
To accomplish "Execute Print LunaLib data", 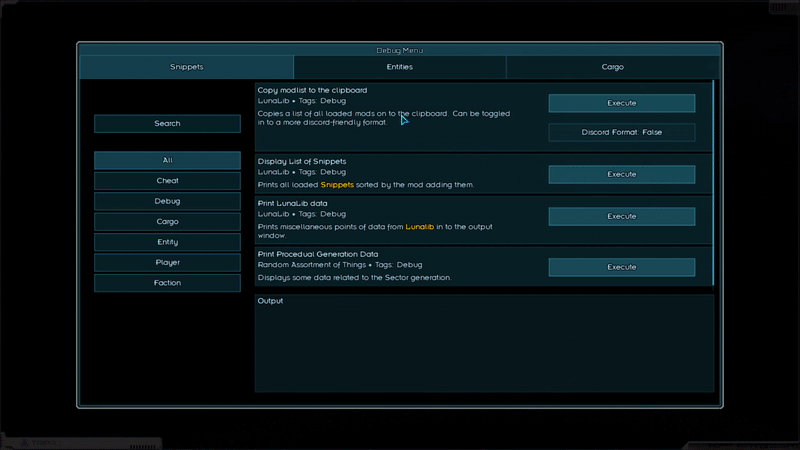I will (621, 216).
